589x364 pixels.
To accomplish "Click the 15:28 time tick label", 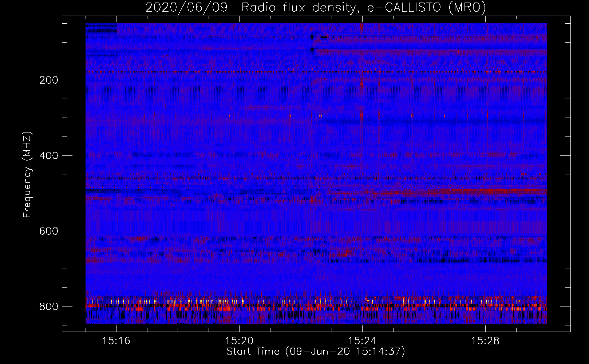I will (x=485, y=341).
